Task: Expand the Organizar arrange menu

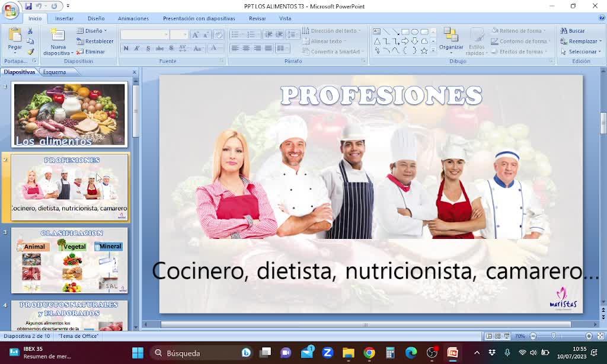Action: [451, 42]
